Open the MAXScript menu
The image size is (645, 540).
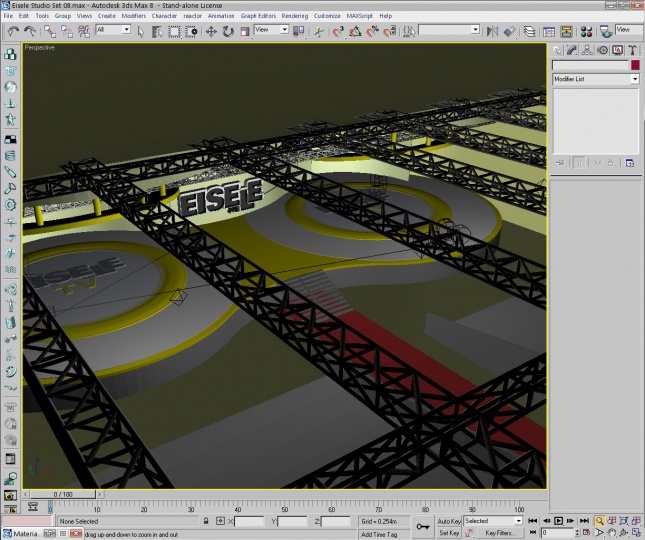pos(360,16)
